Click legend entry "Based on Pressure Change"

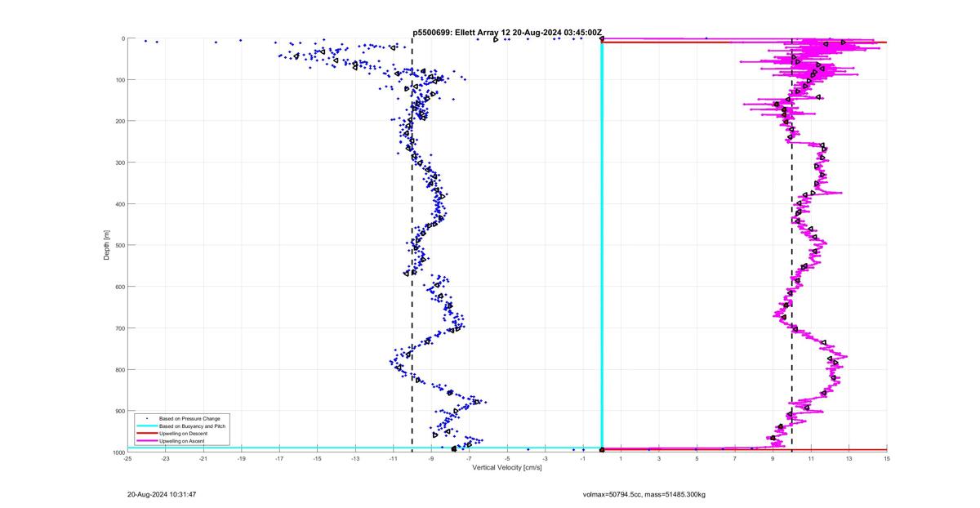coord(189,418)
